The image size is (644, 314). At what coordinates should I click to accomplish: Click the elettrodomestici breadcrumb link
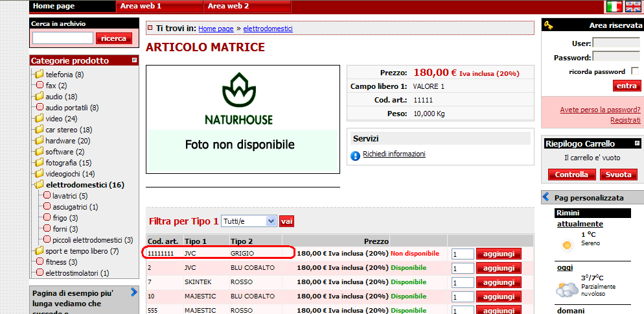tap(268, 29)
